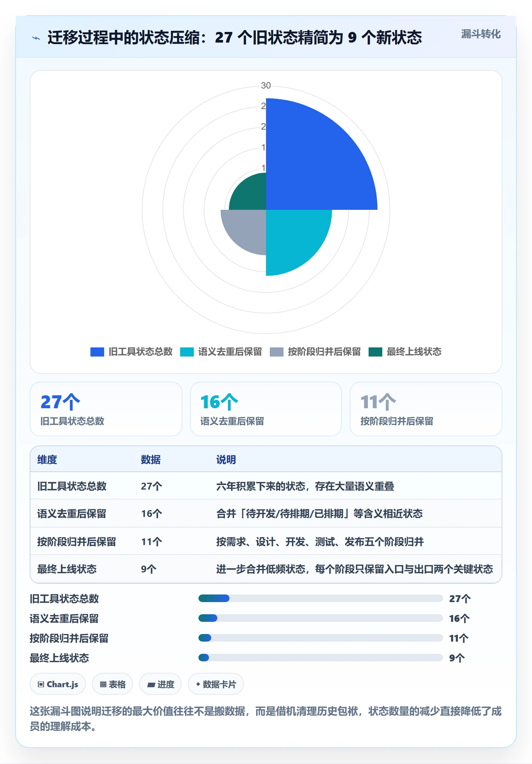Screen dimensions: 532x764
Task: Toggle the 按阶段归并后保留 legend item
Action: pos(315,352)
